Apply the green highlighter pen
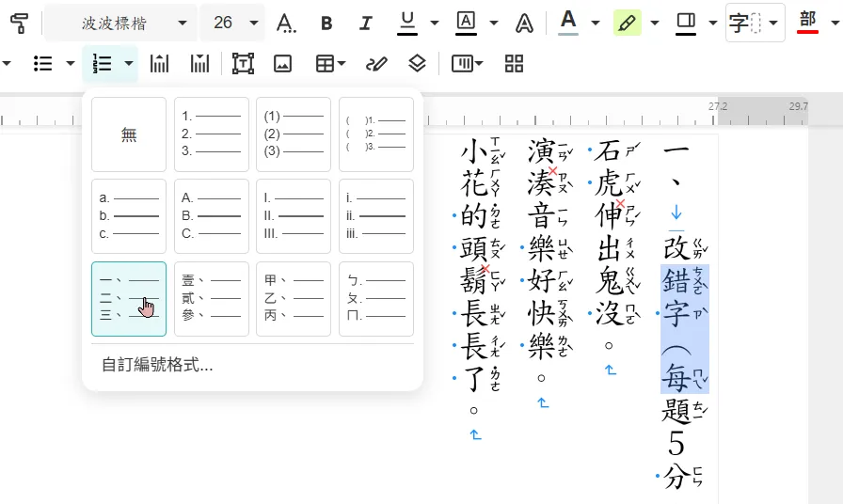Screen dimensions: 843x504 click(x=627, y=24)
